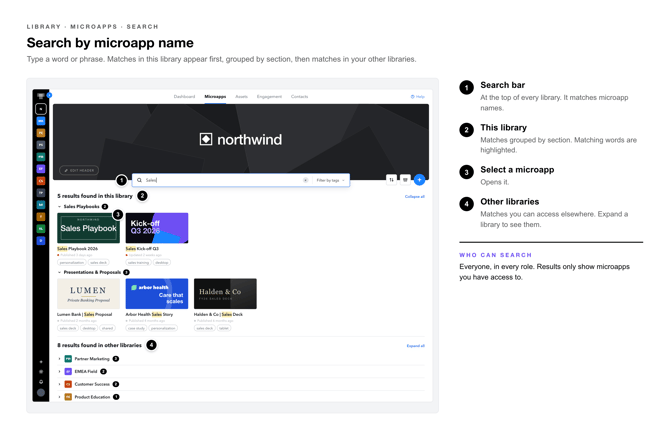Click the magnifier icon in the search bar
Screen dimensions: 670x430
pos(139,180)
